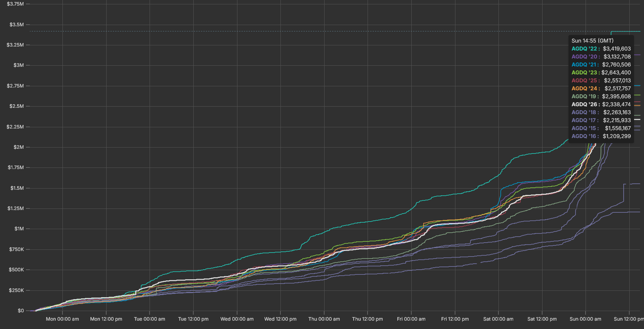Click the AGDQ '26 tooltip entry
This screenshot has width=644, height=329.
click(601, 104)
